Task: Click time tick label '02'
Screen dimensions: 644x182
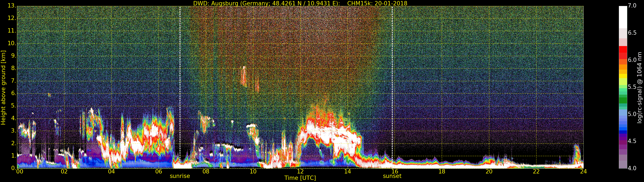Action: 64,171
